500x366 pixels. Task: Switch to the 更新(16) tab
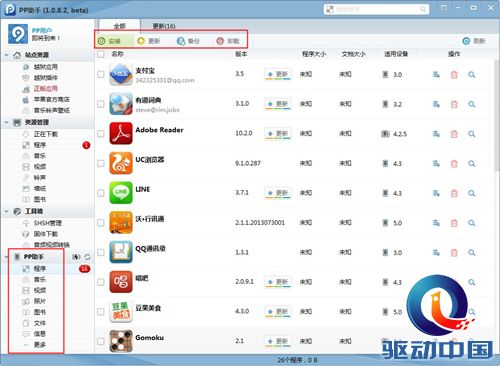[164, 26]
